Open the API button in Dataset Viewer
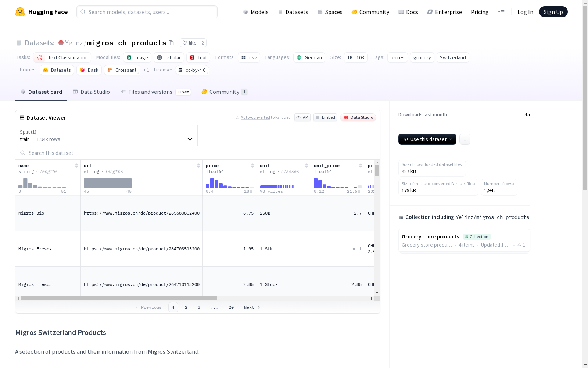Image resolution: width=588 pixels, height=368 pixels. tap(302, 117)
